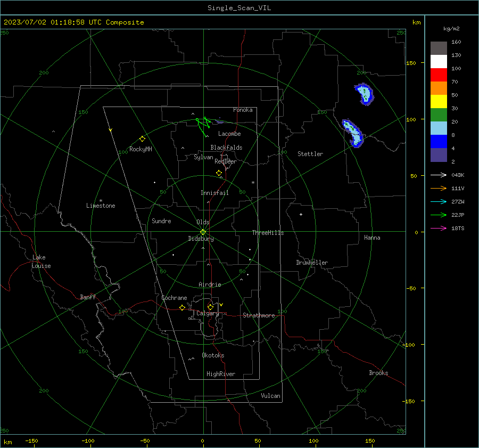Click the RedDeer city label
Image resolution: width=479 pixels, height=448 pixels.
[226, 161]
